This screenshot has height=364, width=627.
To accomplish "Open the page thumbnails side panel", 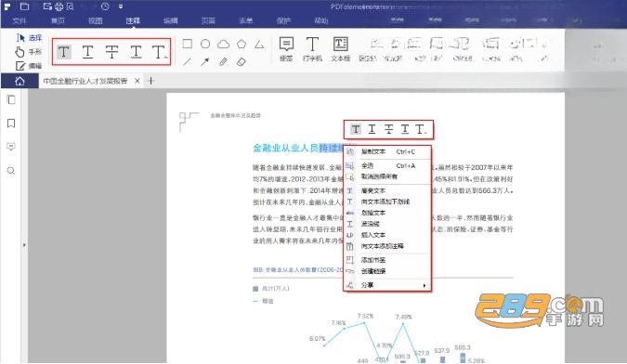I will pyautogui.click(x=11, y=100).
